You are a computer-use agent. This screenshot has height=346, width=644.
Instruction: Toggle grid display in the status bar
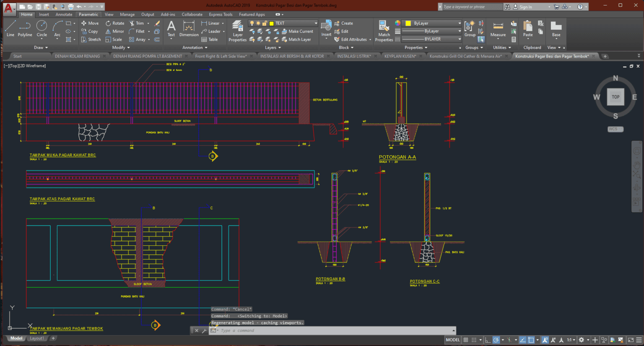tap(465, 340)
